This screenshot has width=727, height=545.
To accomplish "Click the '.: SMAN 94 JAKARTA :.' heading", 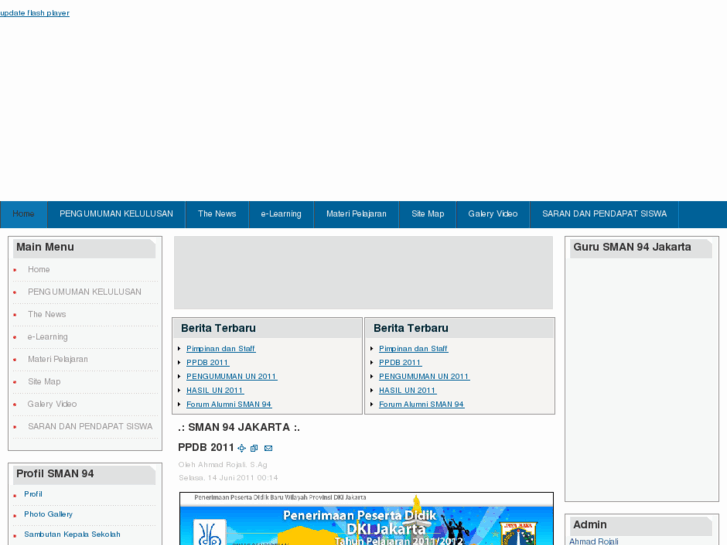I will point(239,427).
